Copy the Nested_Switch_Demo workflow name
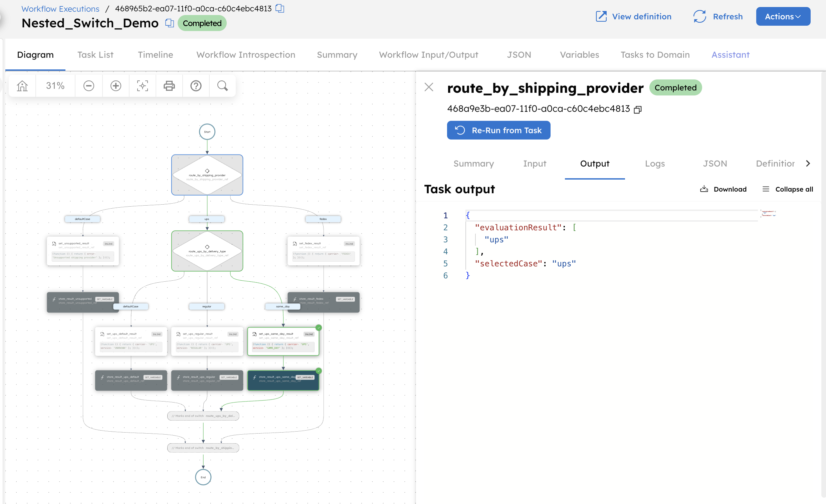This screenshot has height=504, width=826. tap(169, 23)
